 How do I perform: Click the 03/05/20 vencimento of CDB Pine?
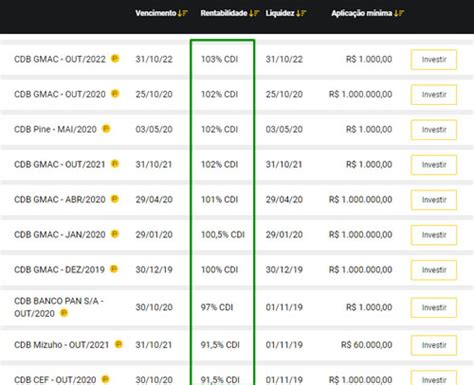click(x=154, y=129)
